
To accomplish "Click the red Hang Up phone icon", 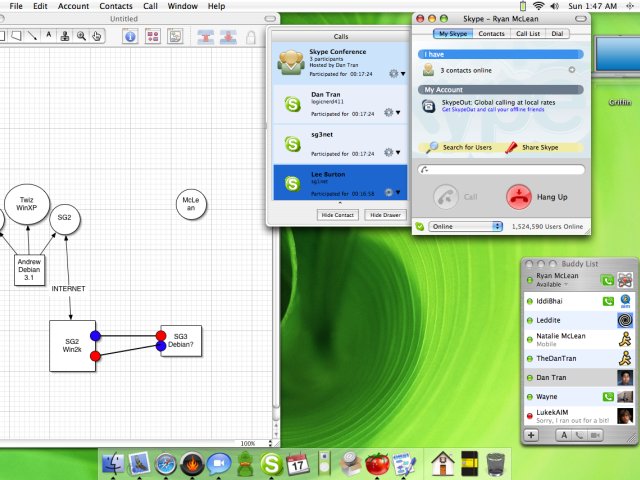I will (519, 197).
